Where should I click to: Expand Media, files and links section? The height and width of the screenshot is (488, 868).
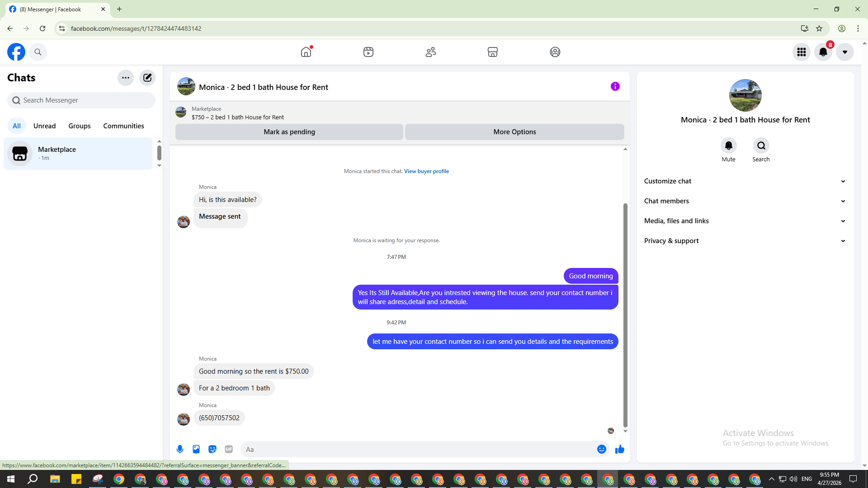[x=745, y=221]
